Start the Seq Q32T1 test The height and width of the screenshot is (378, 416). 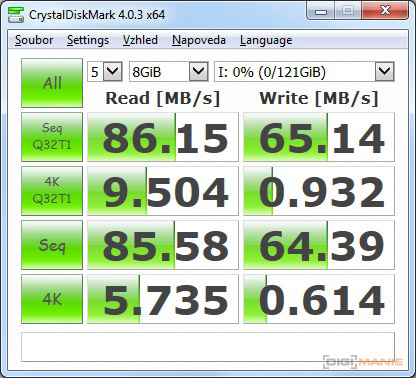(52, 137)
